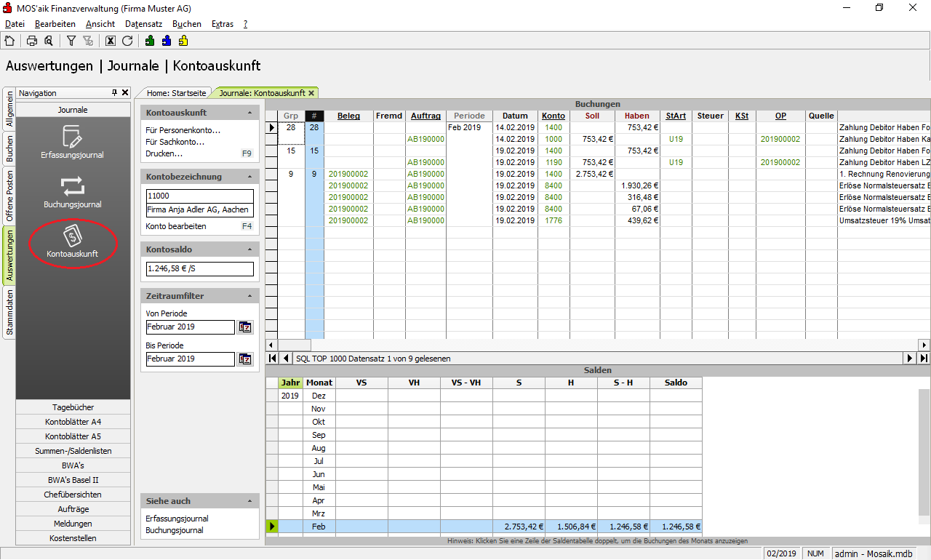
Task: Open the Summen-/Saldenlisten navigation group
Action: 73,451
